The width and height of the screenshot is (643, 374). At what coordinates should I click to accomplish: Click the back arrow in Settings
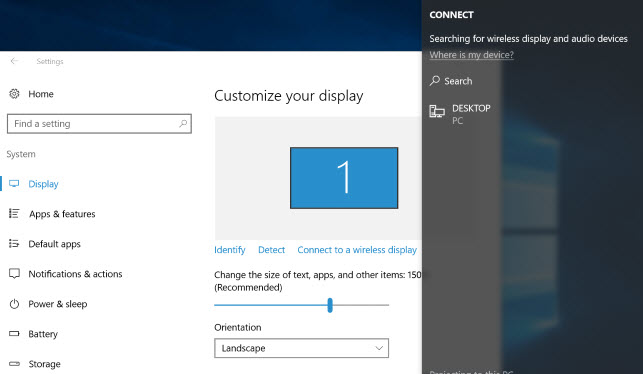tap(14, 61)
